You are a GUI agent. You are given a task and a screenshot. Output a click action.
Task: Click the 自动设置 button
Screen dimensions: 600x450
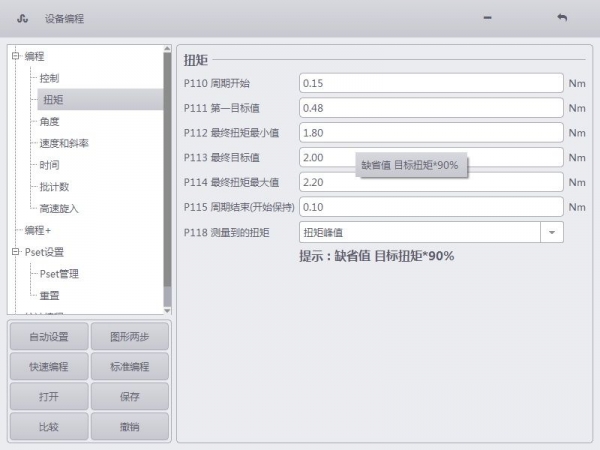(x=48, y=337)
